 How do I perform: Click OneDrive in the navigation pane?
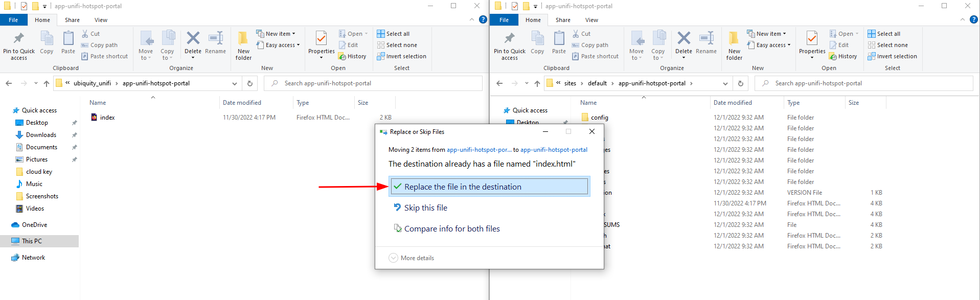pyautogui.click(x=34, y=225)
